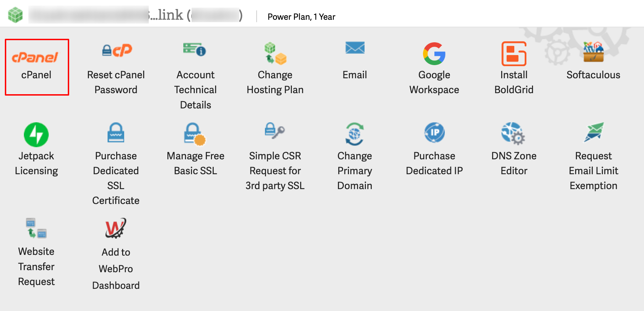Click the green Jetpack Licensing icon
The image size is (644, 311).
(36, 135)
